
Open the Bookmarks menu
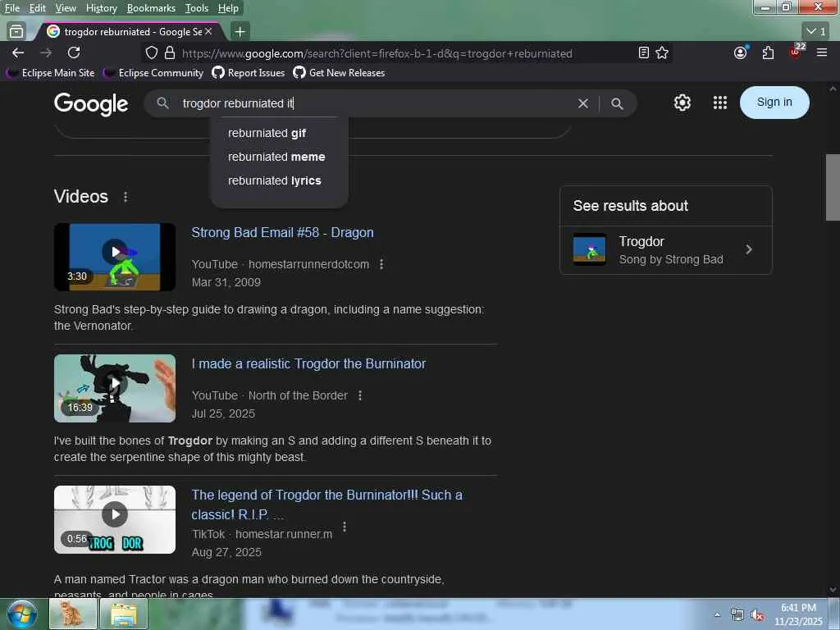pyautogui.click(x=151, y=8)
